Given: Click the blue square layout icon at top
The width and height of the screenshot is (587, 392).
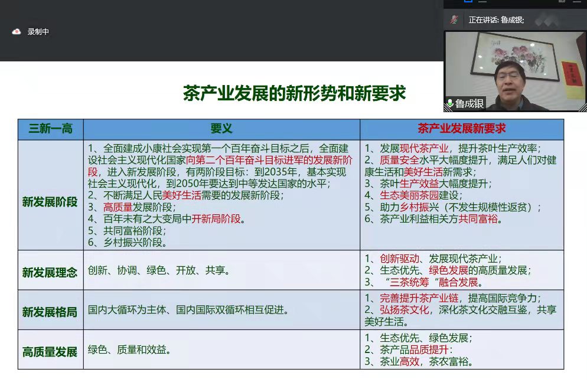Looking at the screenshot, I should click(468, 2).
